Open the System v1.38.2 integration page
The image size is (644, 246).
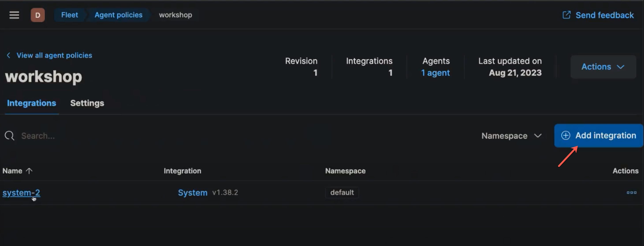[192, 192]
